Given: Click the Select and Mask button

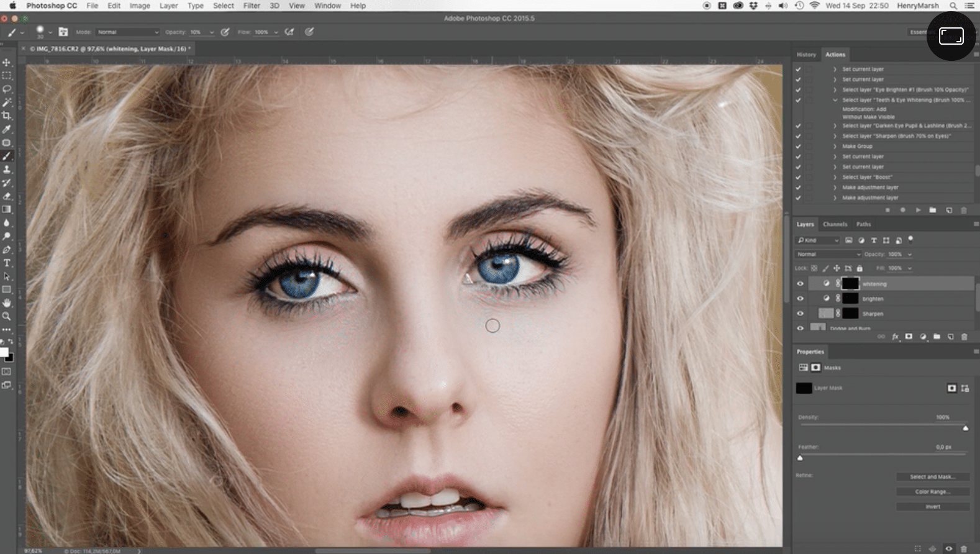Looking at the screenshot, I should coord(932,477).
